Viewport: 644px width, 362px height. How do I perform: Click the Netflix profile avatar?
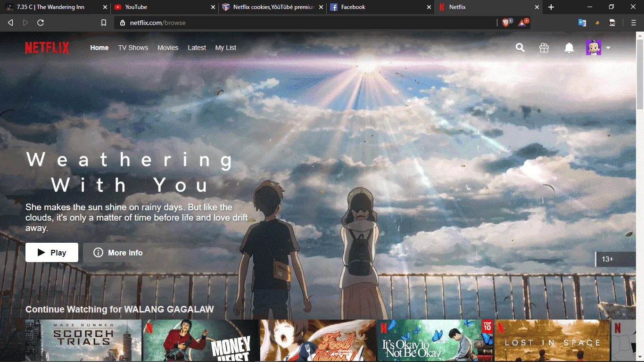tap(593, 48)
